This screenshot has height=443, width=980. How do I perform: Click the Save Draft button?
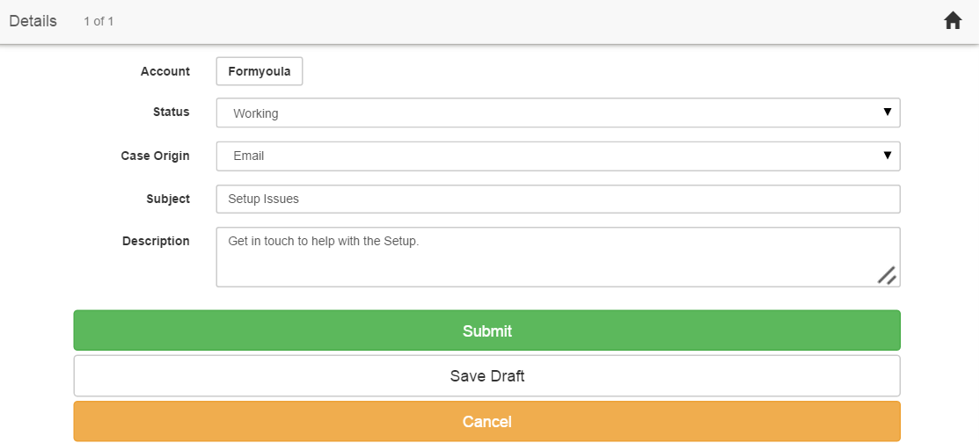coord(486,376)
